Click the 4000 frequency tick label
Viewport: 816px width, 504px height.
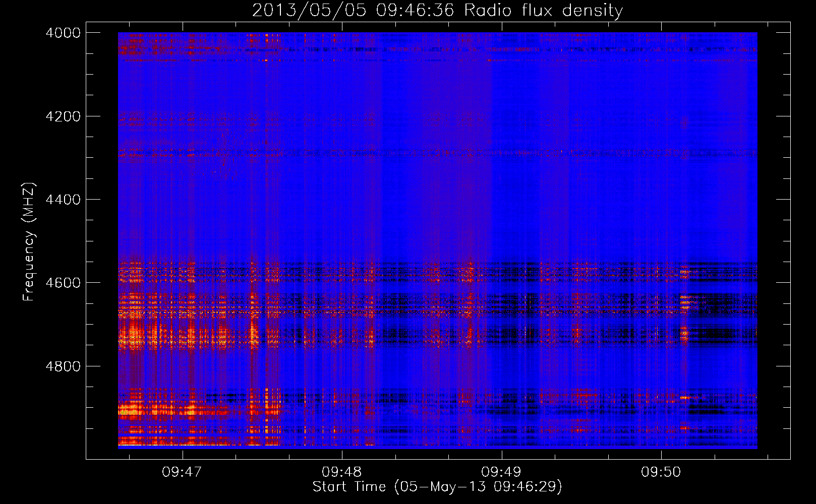[x=63, y=33]
